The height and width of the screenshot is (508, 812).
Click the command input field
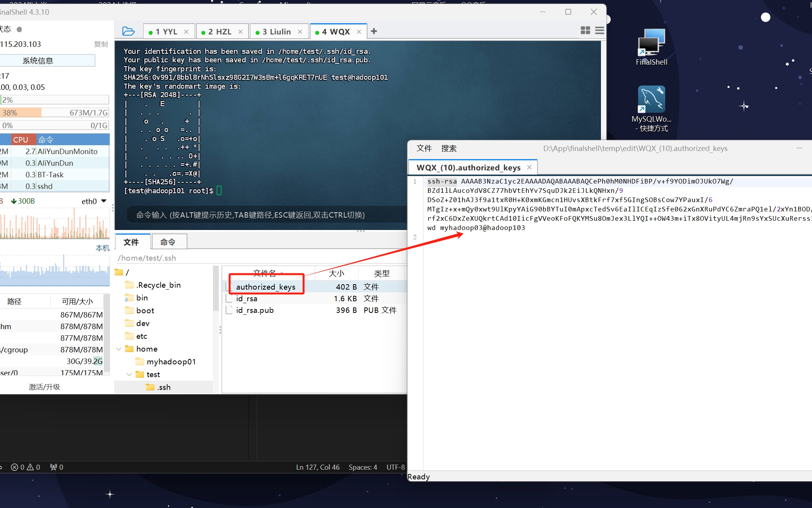coord(267,215)
